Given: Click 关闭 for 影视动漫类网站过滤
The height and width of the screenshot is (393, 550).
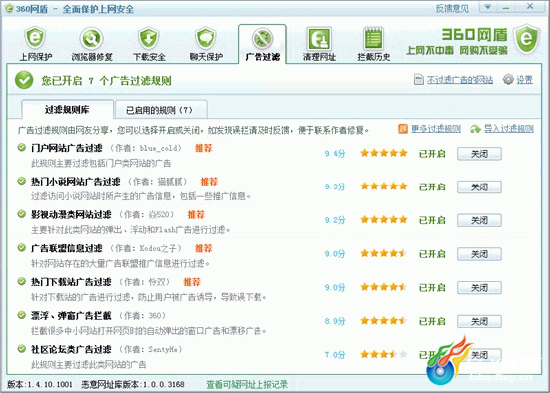Looking at the screenshot, I should pyautogui.click(x=479, y=220).
